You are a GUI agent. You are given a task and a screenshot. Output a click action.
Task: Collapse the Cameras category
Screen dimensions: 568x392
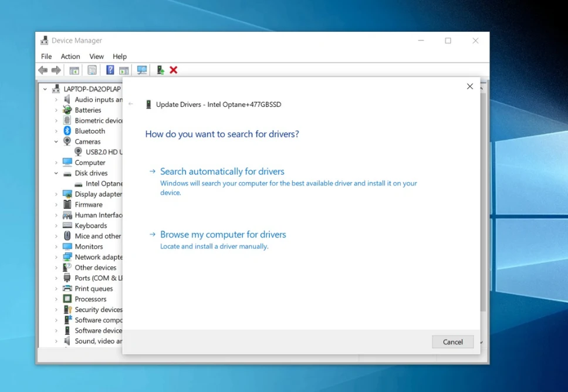tap(56, 141)
